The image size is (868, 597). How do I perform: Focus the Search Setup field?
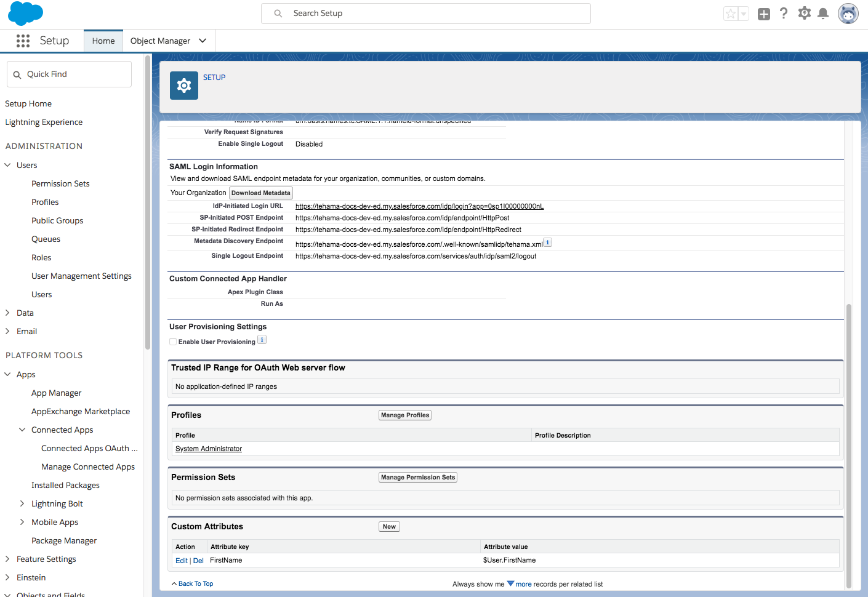point(426,14)
